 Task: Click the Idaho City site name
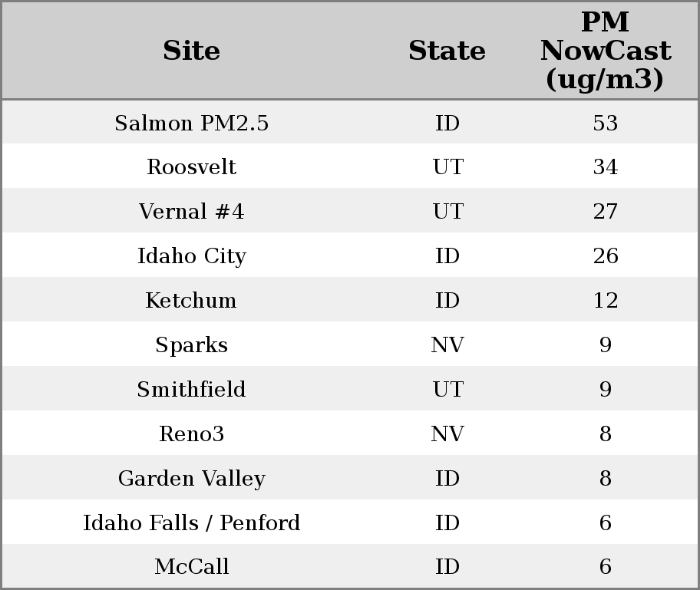point(192,256)
